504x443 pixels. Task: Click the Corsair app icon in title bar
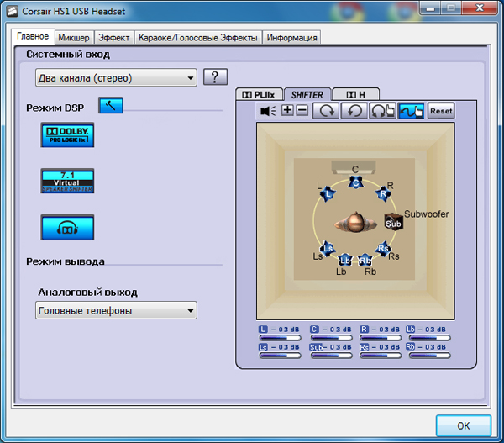pos(13,11)
